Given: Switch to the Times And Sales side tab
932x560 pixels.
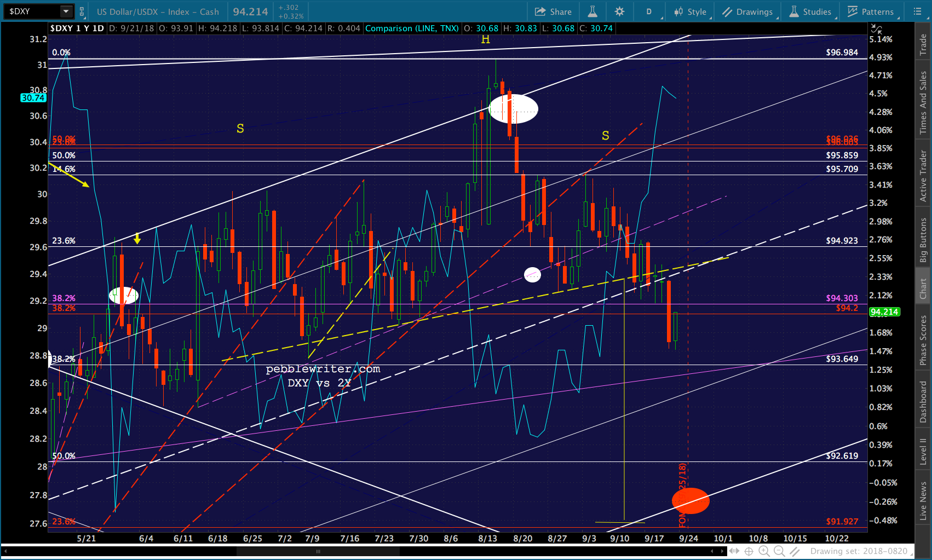Looking at the screenshot, I should [x=923, y=102].
